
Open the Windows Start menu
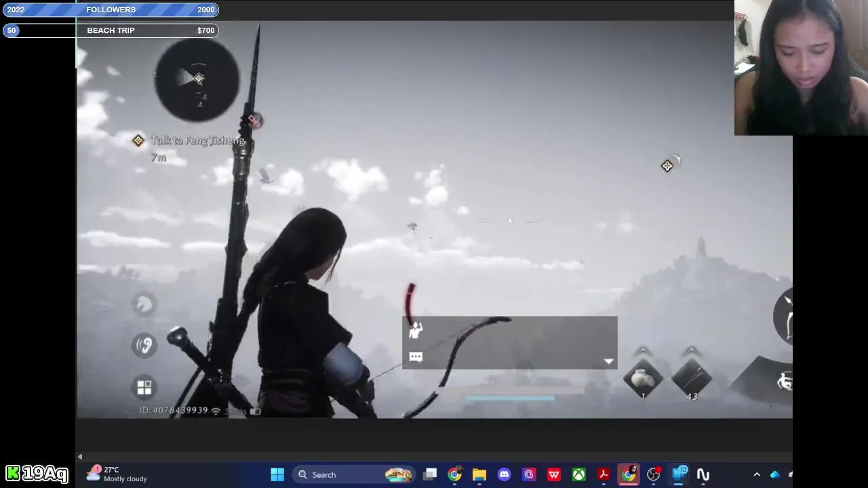[277, 474]
